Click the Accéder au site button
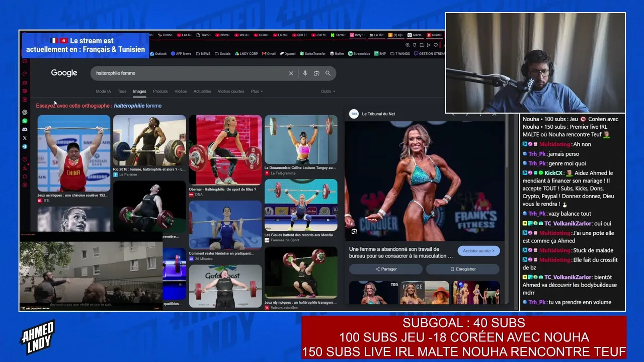The height and width of the screenshot is (362, 644). click(x=478, y=251)
